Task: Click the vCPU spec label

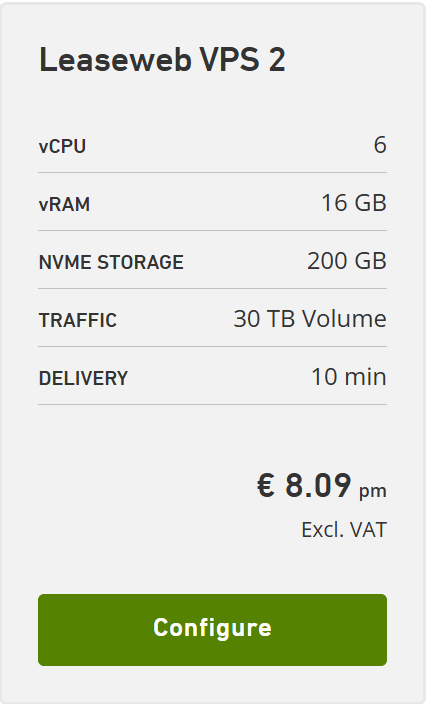Action: pos(62,146)
